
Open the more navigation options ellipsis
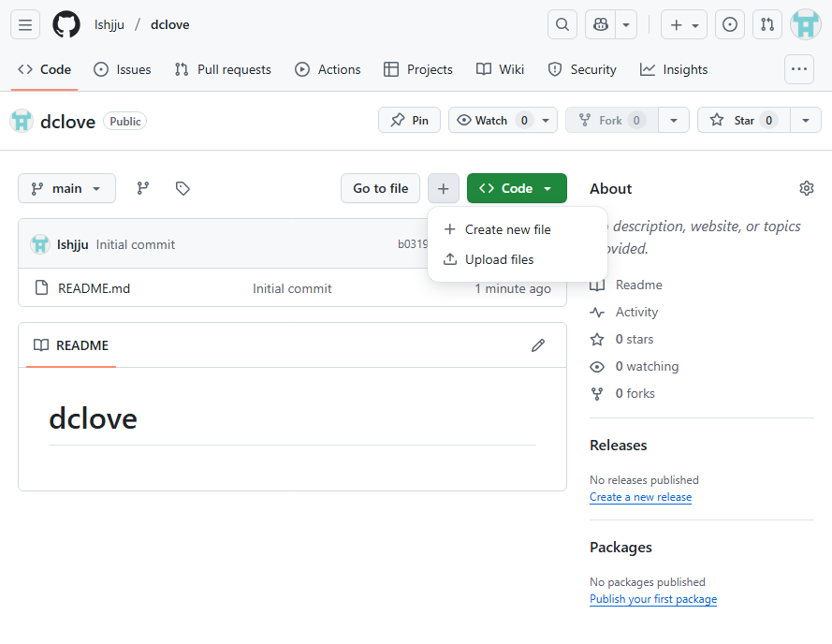(x=798, y=69)
